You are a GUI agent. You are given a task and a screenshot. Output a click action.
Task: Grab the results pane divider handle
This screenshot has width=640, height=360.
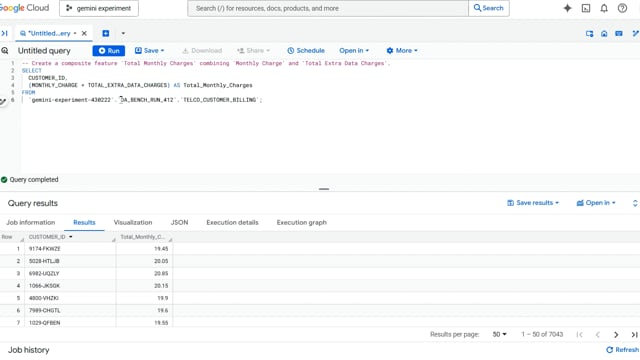click(x=324, y=189)
